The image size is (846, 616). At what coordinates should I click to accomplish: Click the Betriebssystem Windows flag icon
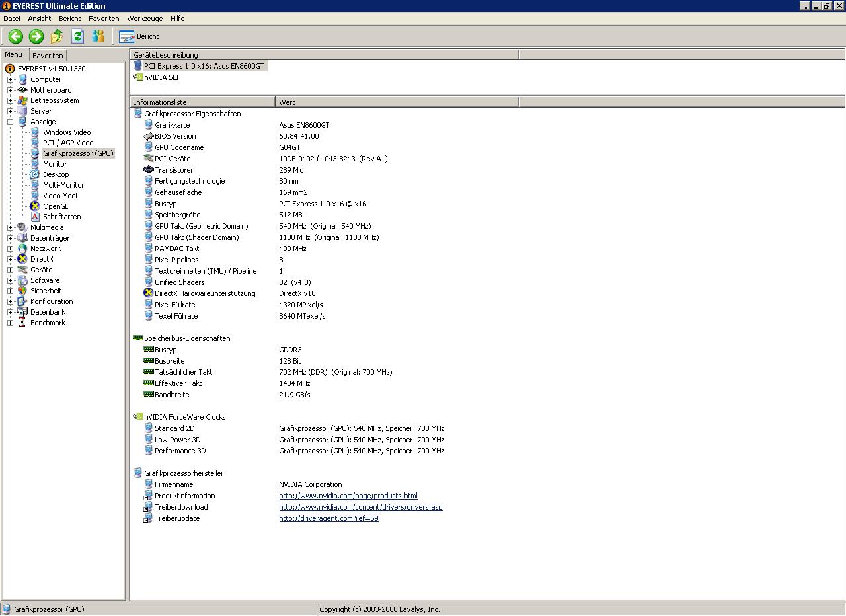(22, 100)
